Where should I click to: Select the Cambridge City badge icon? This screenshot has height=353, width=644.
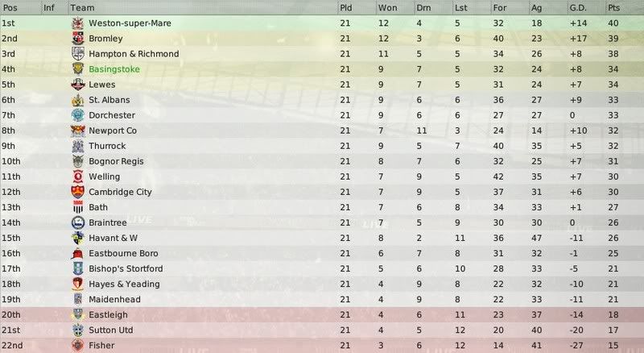click(x=77, y=192)
